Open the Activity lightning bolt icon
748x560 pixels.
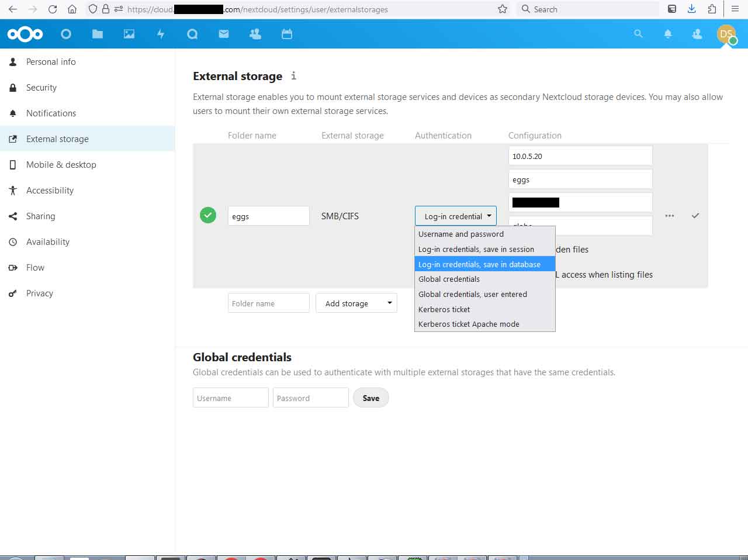[x=161, y=34]
